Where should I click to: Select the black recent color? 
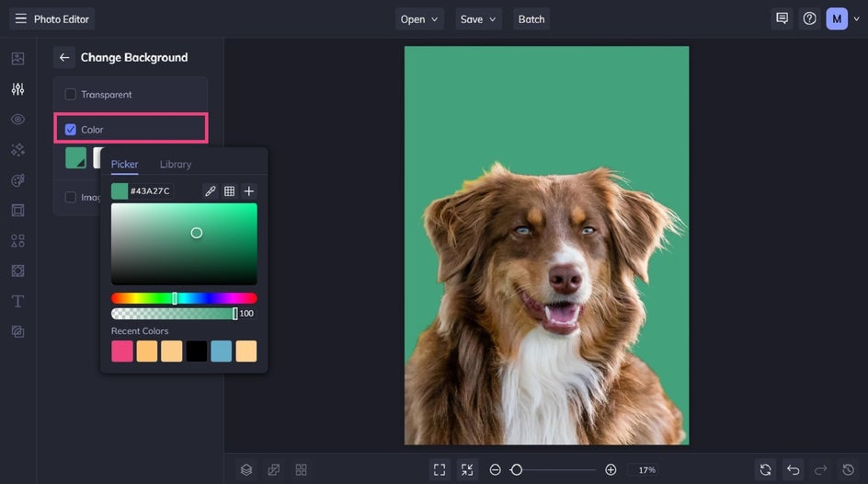click(x=197, y=351)
